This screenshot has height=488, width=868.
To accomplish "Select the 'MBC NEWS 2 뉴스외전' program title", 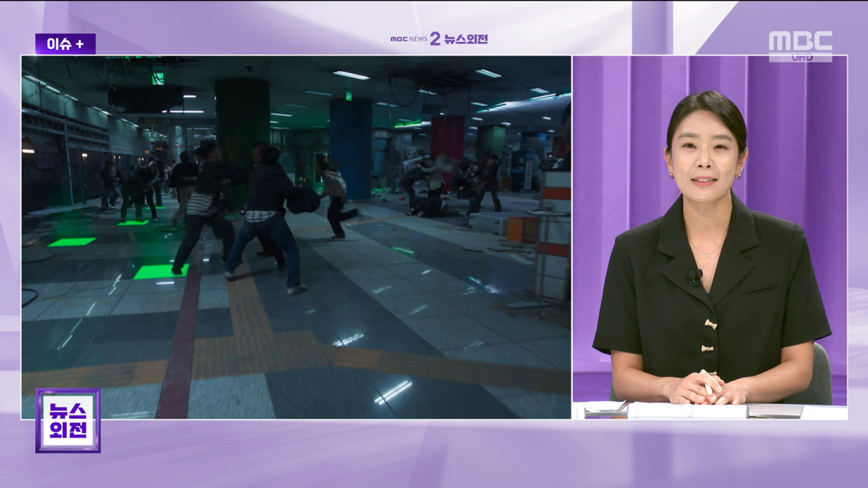I will point(439,39).
